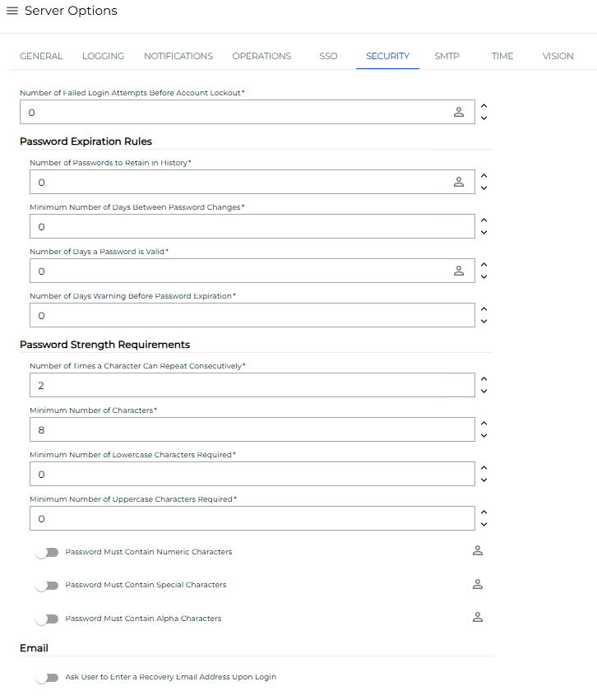
Task: Increase Number of Days Password Valid value
Action: (x=484, y=265)
